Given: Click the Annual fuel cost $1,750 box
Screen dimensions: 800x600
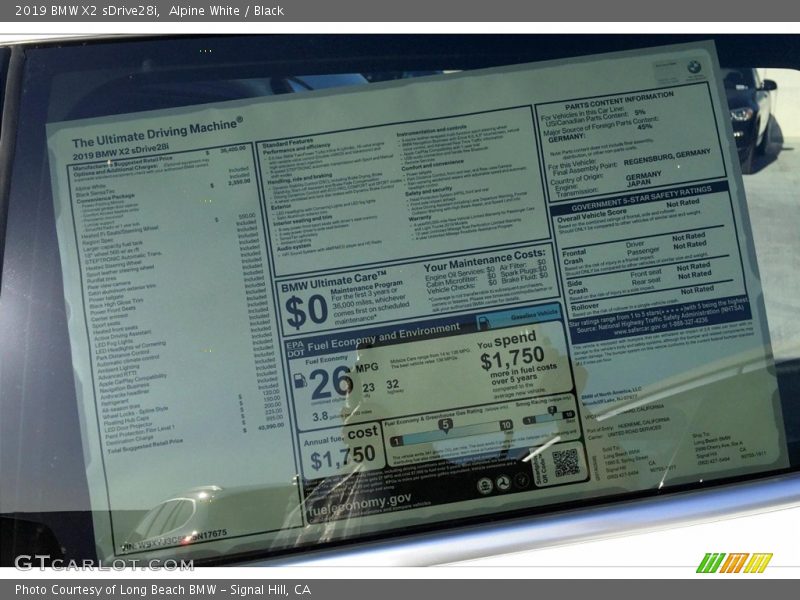Looking at the screenshot, I should pyautogui.click(x=342, y=448).
